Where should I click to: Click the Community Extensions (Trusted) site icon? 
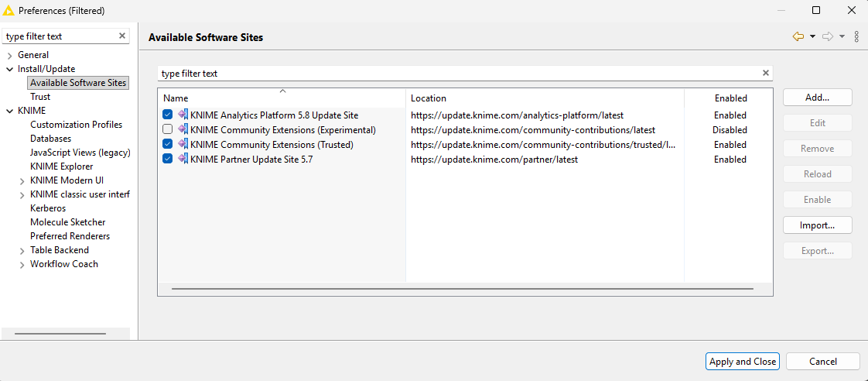183,144
